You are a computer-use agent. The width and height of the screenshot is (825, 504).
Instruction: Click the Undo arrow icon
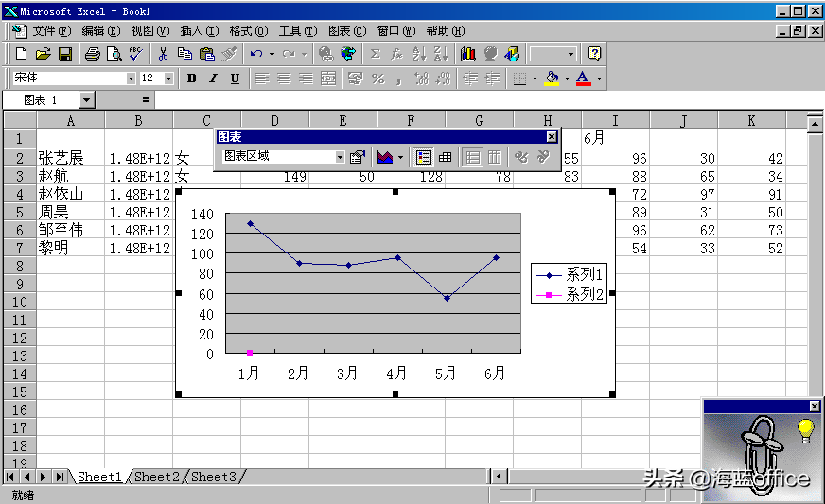256,54
